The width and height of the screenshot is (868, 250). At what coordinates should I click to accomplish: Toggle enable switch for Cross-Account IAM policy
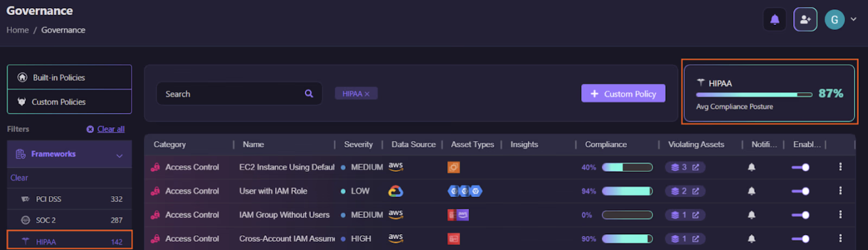pyautogui.click(x=800, y=239)
